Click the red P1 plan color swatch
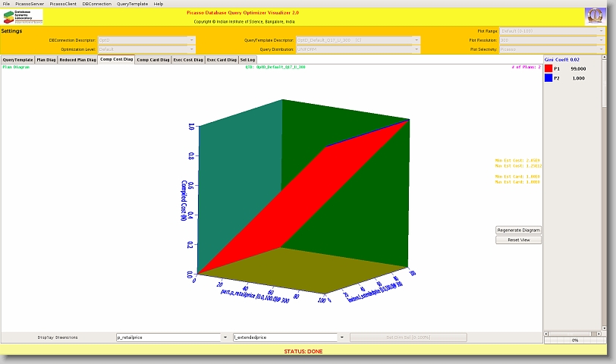The width and height of the screenshot is (616, 364). pos(548,68)
